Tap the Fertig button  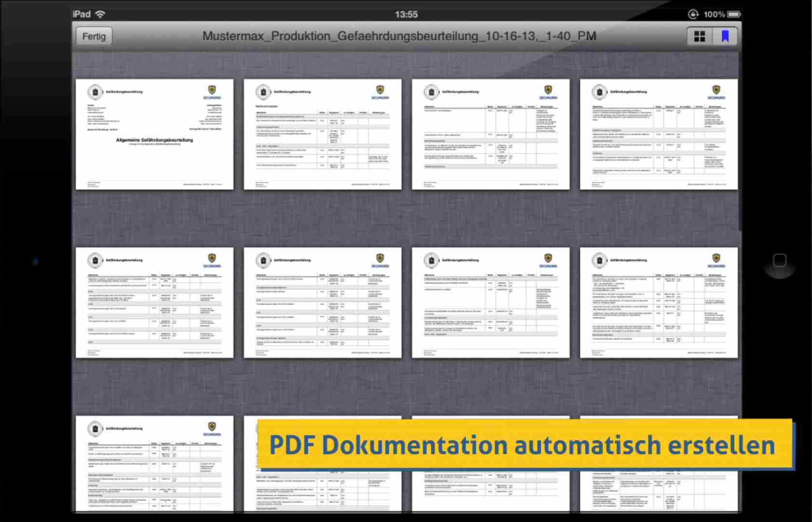pos(94,36)
